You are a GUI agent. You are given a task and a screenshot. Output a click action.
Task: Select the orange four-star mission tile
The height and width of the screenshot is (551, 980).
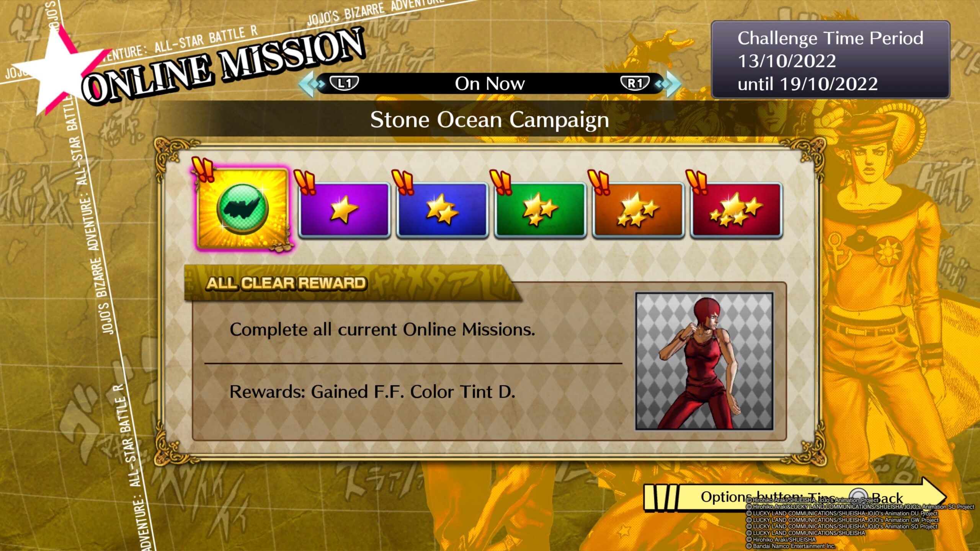(638, 210)
